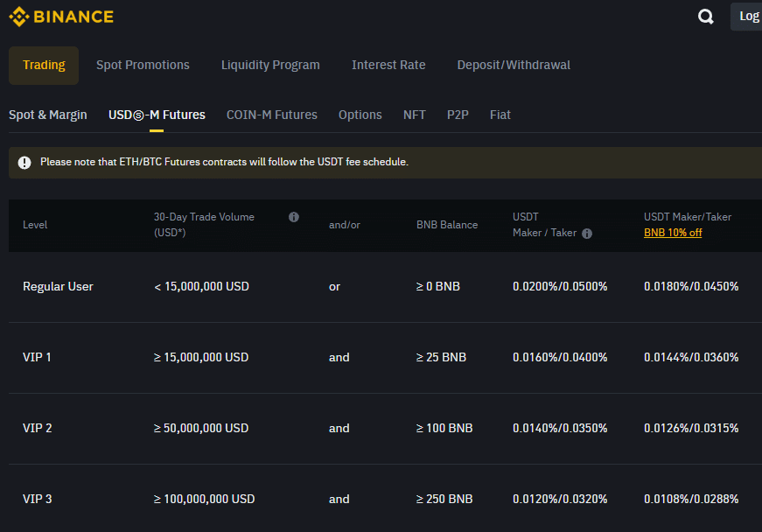This screenshot has height=532, width=762.
Task: Click the Level column header
Action: pos(35,225)
